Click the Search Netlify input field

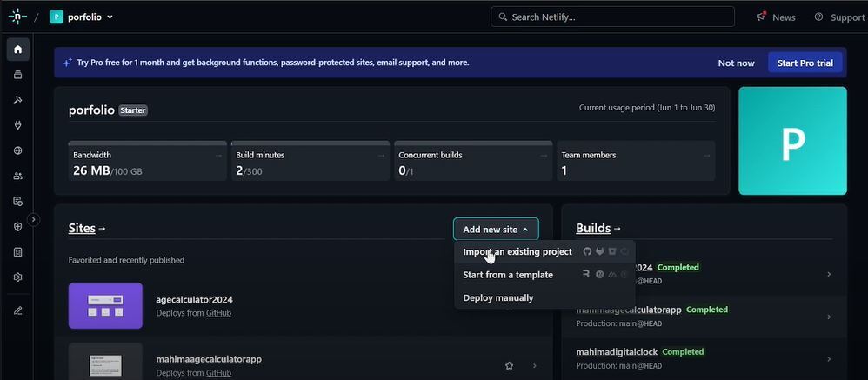point(612,17)
